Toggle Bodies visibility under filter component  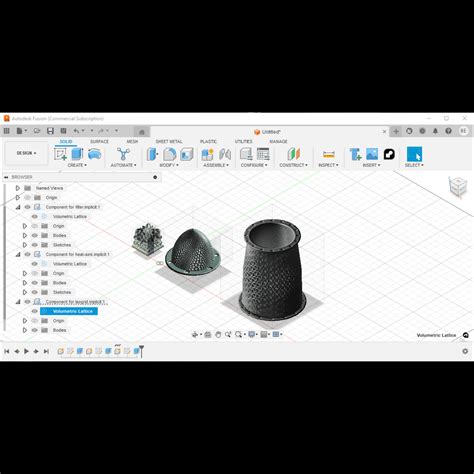point(35,235)
